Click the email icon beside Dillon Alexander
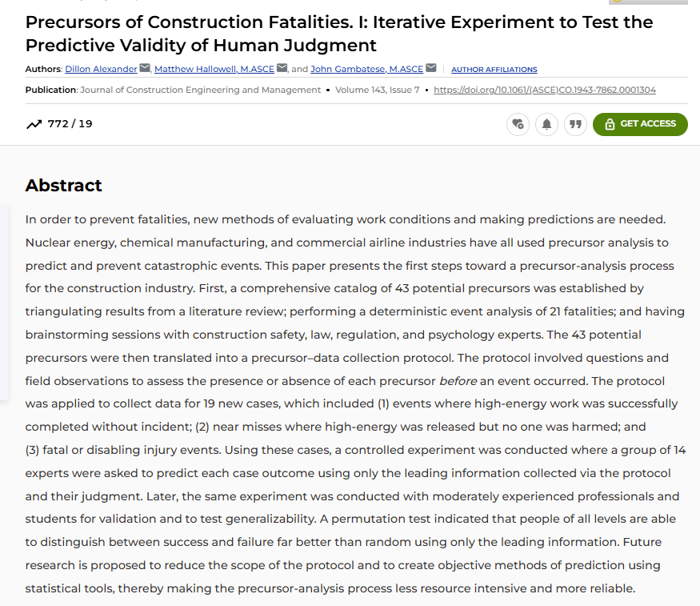Image resolution: width=700 pixels, height=606 pixels. coord(145,69)
